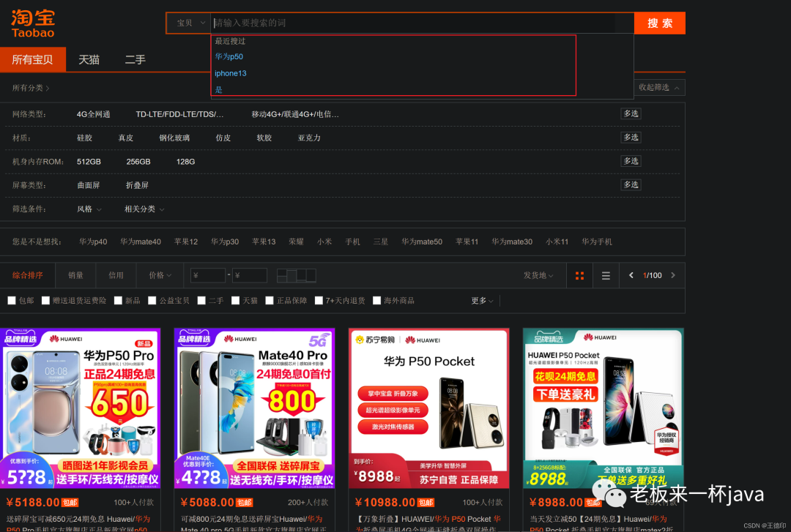The height and width of the screenshot is (532, 791).
Task: Filter by 128G storage
Action: click(x=185, y=162)
